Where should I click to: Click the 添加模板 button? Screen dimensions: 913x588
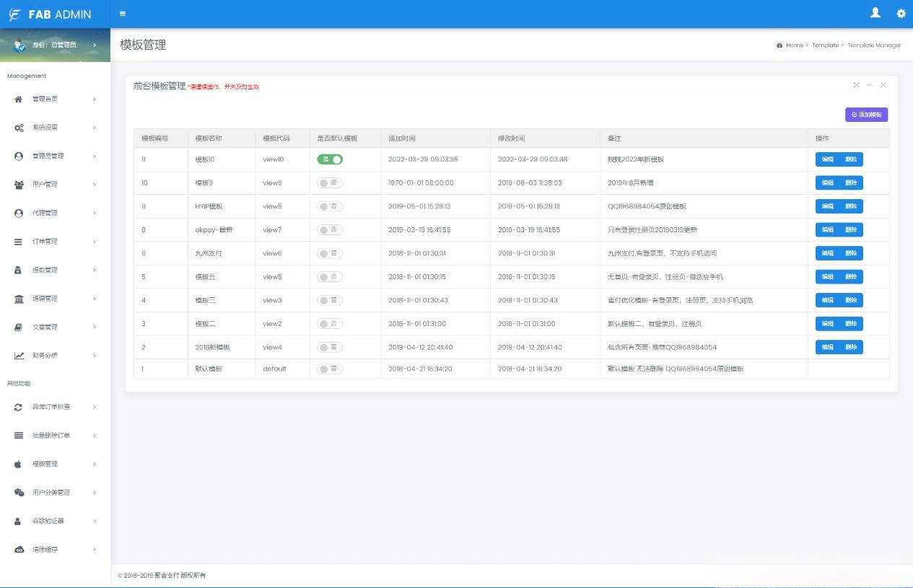[x=866, y=114]
